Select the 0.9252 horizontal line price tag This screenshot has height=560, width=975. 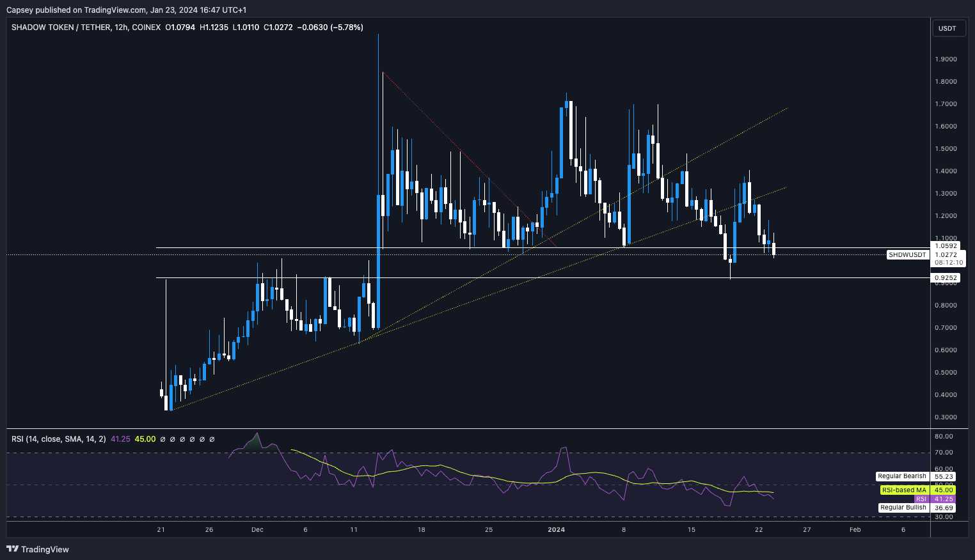[x=946, y=278]
